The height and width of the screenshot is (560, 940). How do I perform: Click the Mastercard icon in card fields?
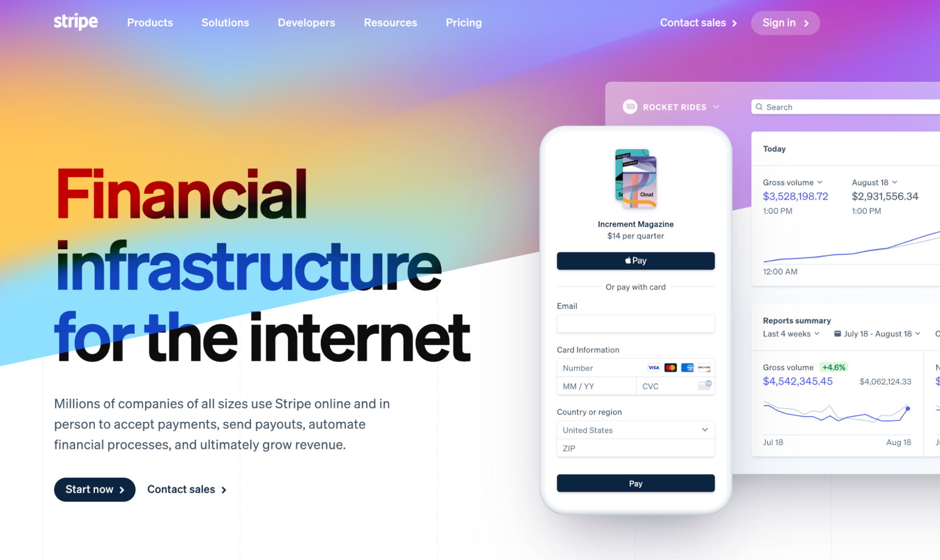click(671, 367)
